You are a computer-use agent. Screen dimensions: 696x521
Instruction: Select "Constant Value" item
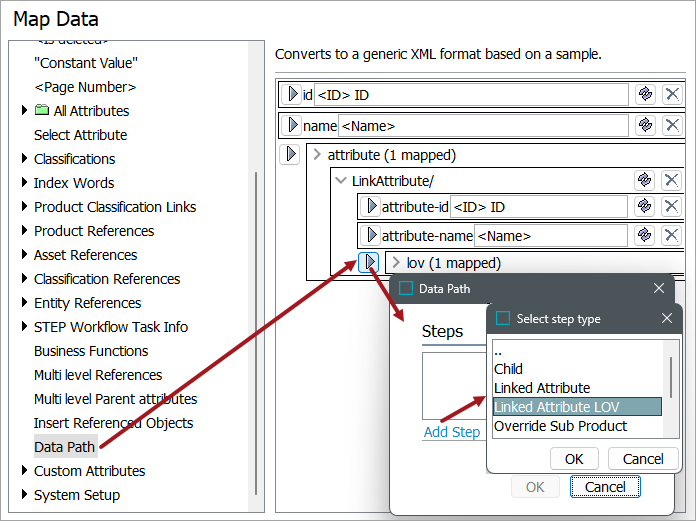click(86, 63)
